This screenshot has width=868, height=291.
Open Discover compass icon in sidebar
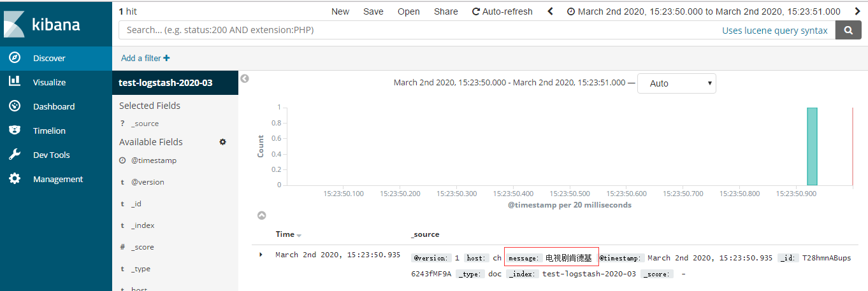pos(14,58)
